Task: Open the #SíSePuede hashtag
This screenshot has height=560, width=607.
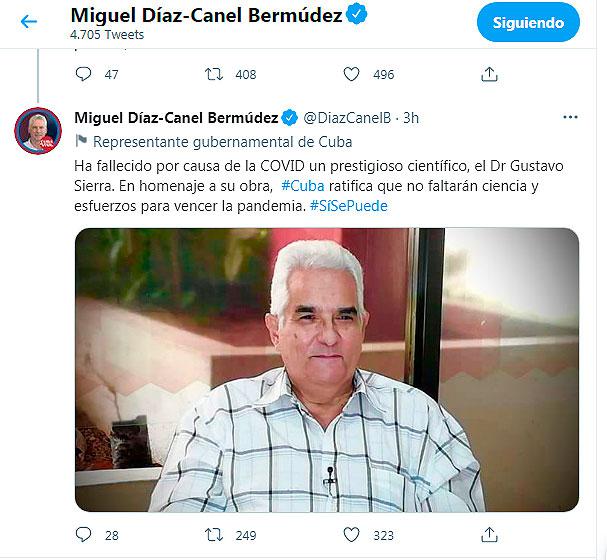Action: point(349,206)
